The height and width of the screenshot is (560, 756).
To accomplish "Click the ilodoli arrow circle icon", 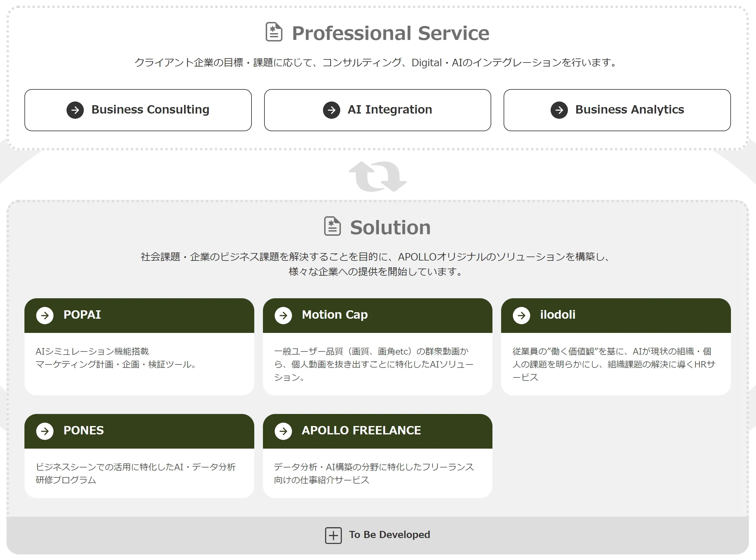I will [x=521, y=316].
